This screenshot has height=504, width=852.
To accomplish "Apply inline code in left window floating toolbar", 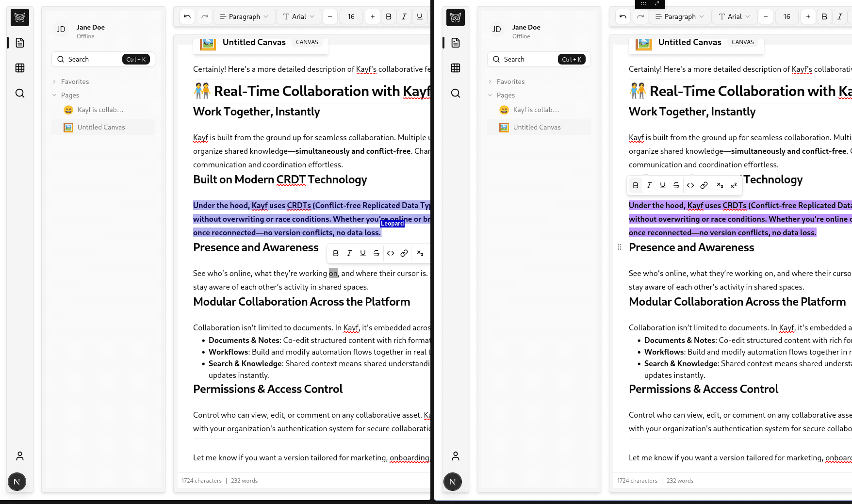I will pyautogui.click(x=391, y=253).
